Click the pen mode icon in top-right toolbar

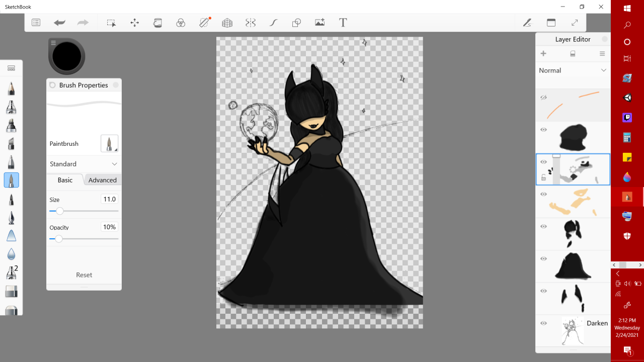click(527, 23)
